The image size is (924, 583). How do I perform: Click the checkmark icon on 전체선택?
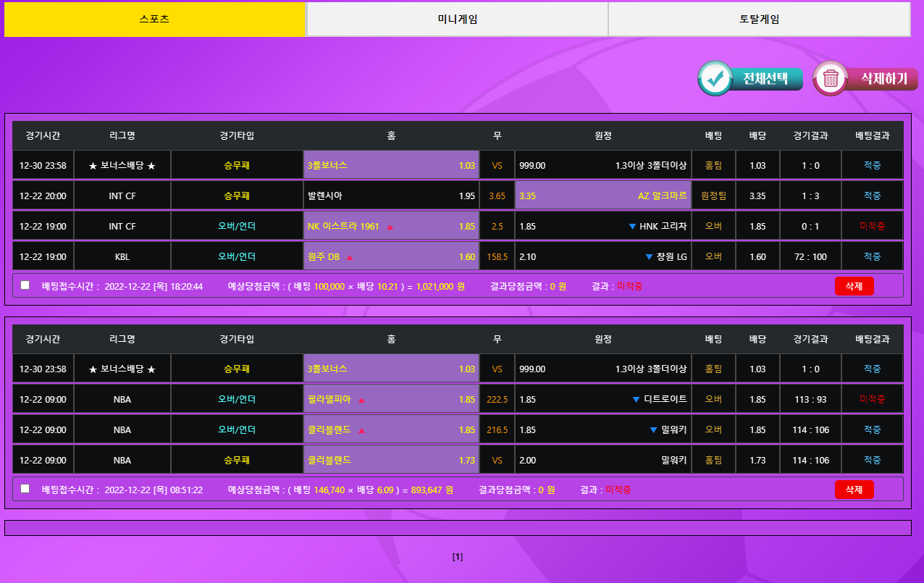[716, 79]
